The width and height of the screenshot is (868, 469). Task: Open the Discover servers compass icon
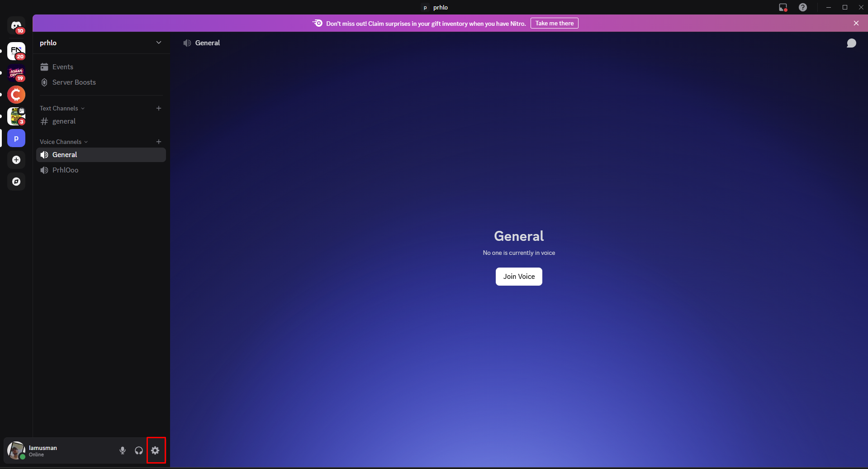[x=16, y=181]
